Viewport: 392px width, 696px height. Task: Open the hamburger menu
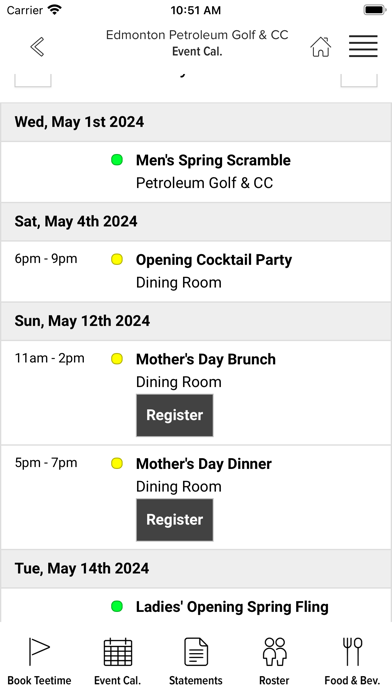pyautogui.click(x=363, y=46)
